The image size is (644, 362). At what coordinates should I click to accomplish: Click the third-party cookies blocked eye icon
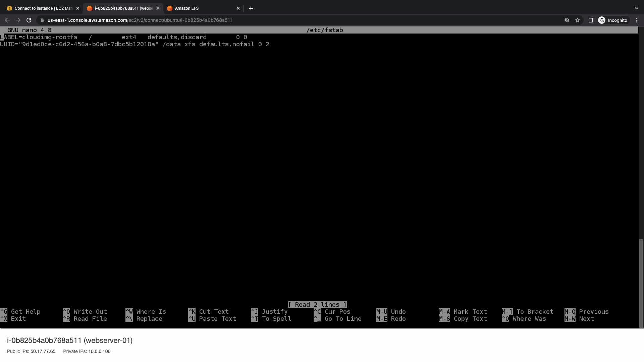(x=567, y=20)
